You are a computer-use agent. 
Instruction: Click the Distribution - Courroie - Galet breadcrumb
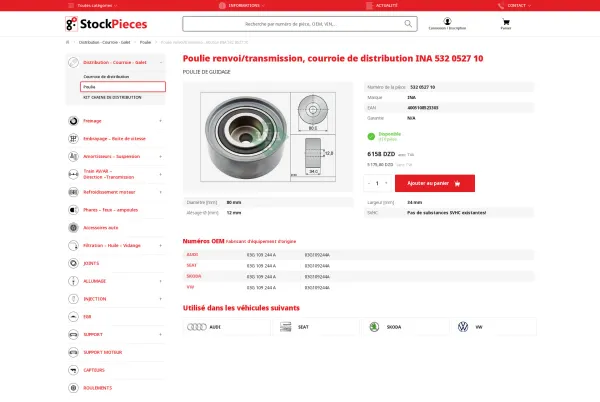104,42
